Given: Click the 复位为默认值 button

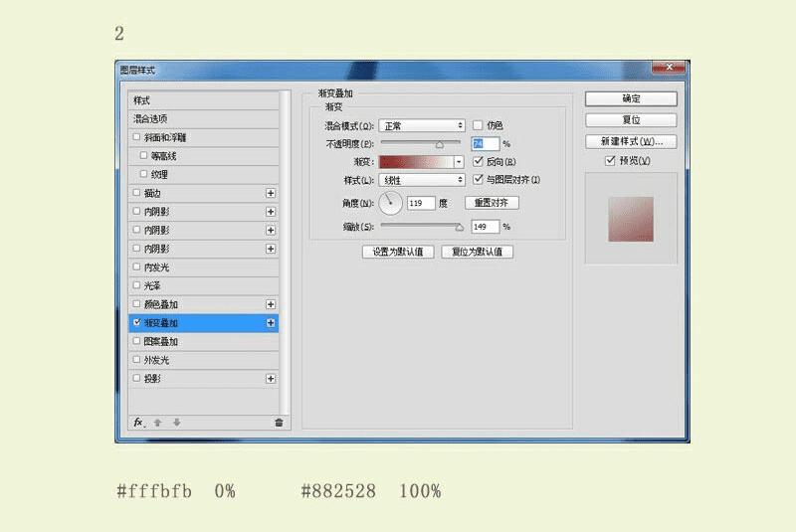Looking at the screenshot, I should 478,252.
